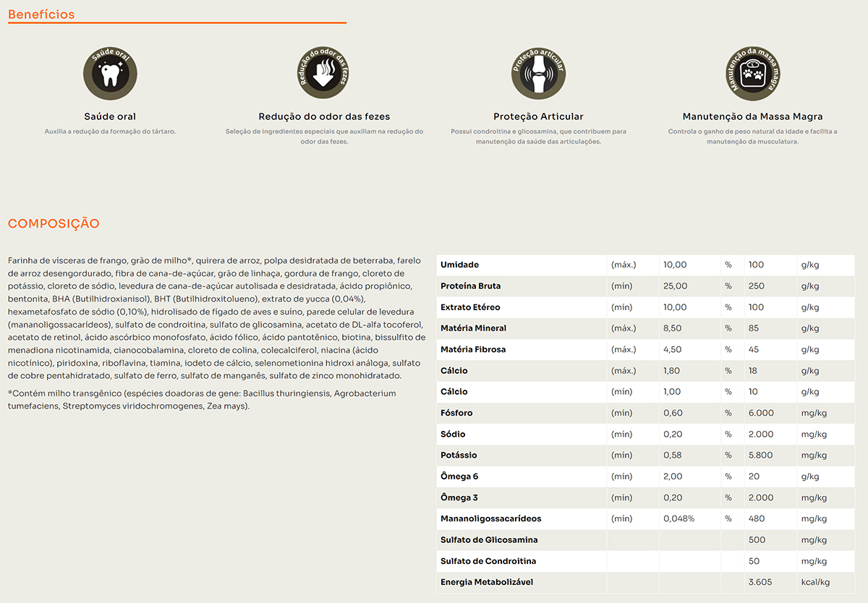Select the Benefícios section heading

tap(41, 14)
